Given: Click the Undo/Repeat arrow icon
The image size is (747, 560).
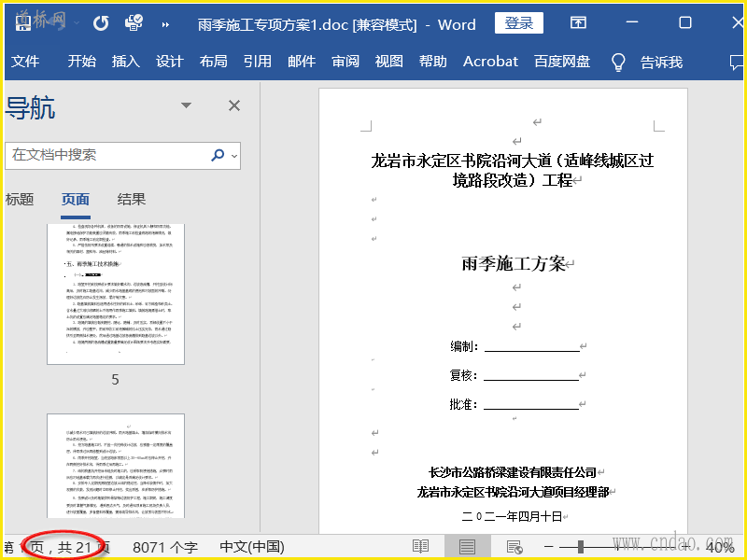Looking at the screenshot, I should pyautogui.click(x=101, y=22).
